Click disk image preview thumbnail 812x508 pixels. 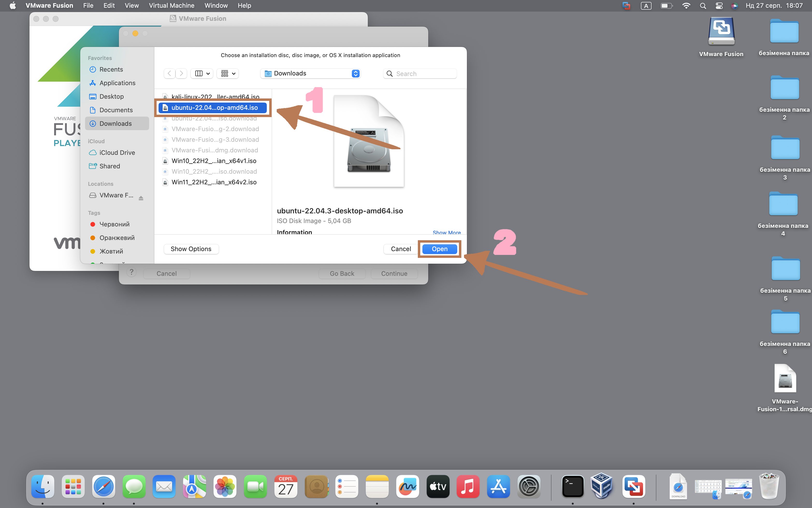369,141
